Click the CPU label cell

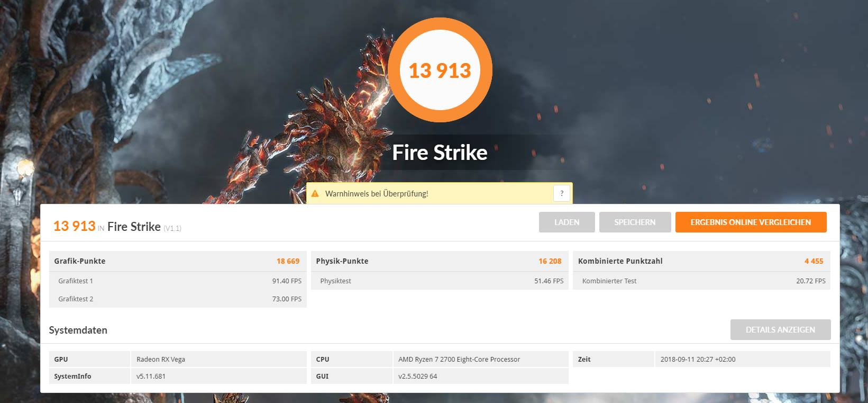coord(352,359)
